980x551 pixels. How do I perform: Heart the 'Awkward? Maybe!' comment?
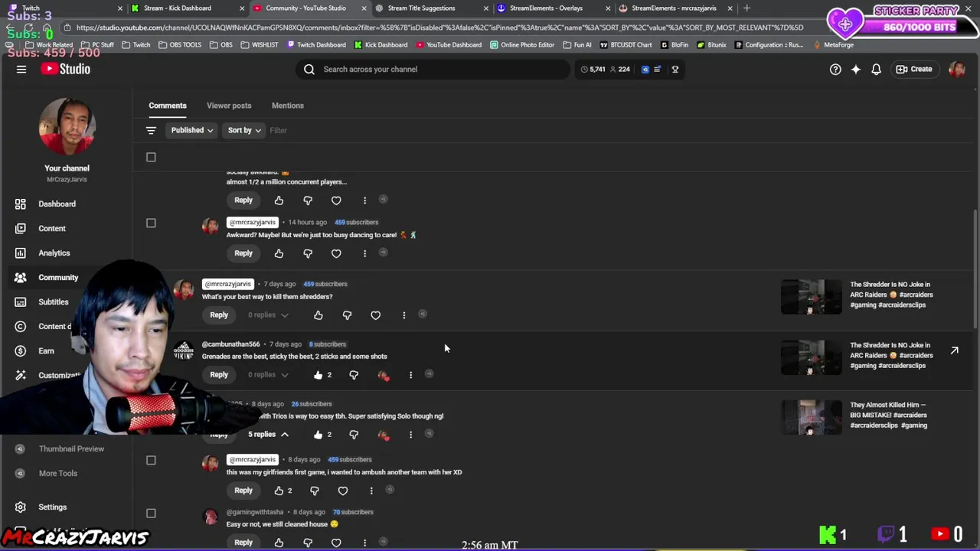point(336,253)
